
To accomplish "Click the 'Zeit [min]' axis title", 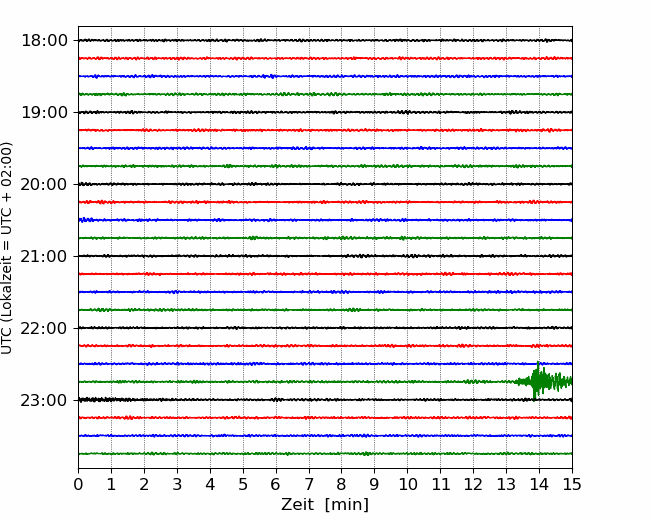I will [x=325, y=505].
